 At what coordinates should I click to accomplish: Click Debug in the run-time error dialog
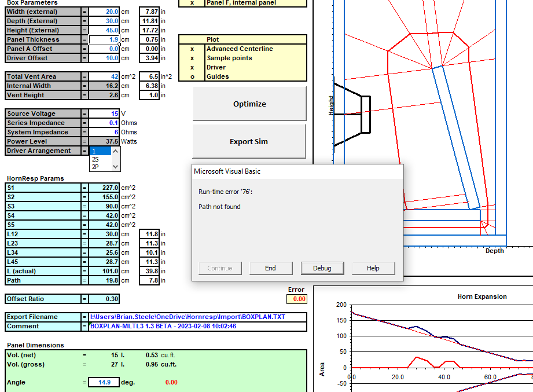pos(322,268)
